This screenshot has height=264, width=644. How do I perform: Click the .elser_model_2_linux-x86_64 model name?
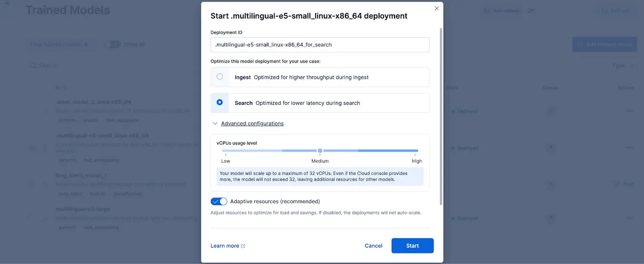click(93, 102)
